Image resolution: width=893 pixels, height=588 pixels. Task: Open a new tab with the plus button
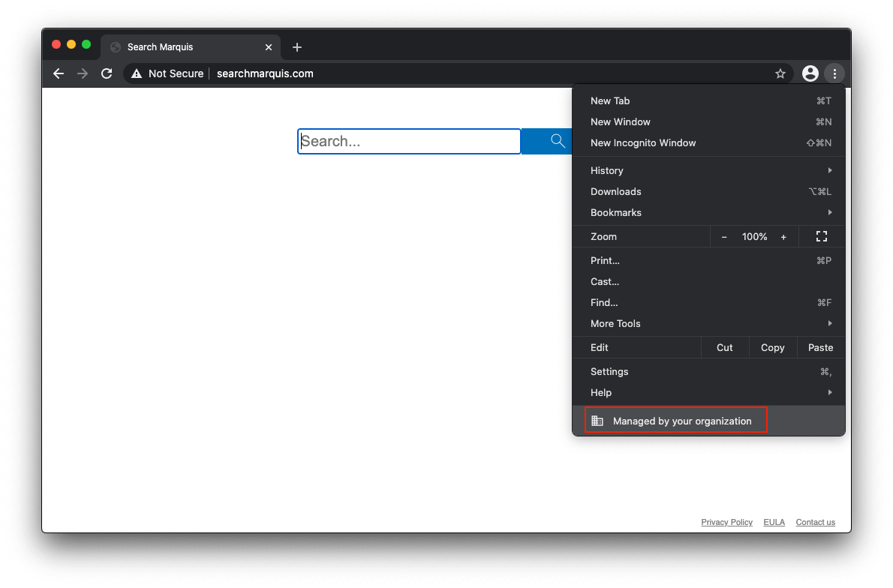click(296, 47)
